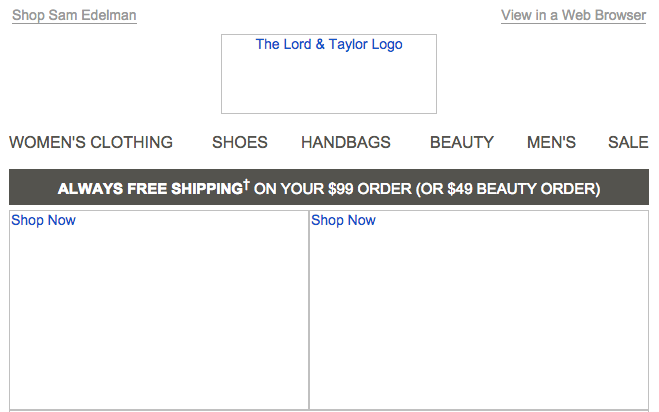This screenshot has width=659, height=412.
Task: Click View in a Web Browser link
Action: pos(573,15)
